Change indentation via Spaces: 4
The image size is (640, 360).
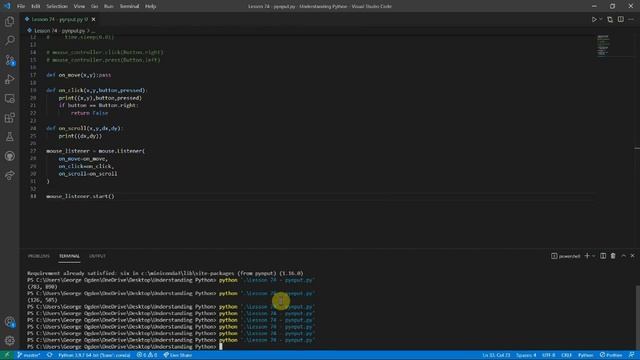[x=526, y=355]
